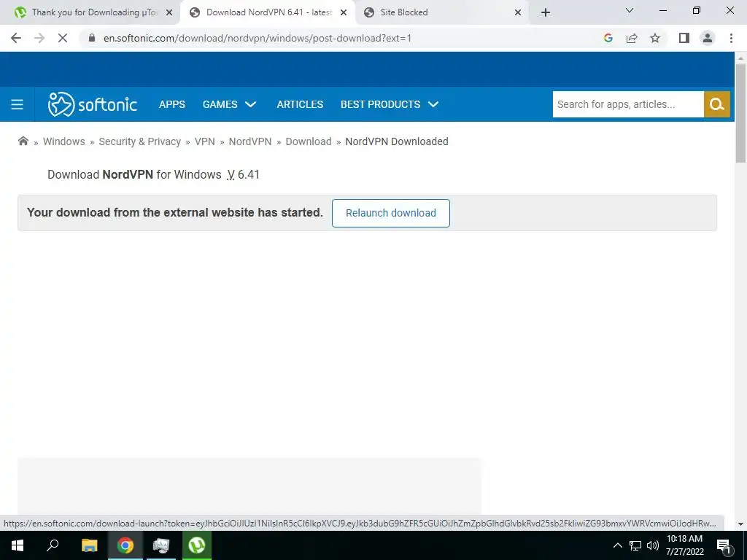Open the monitor app in taskbar
The width and height of the screenshot is (747, 560).
pos(161,545)
